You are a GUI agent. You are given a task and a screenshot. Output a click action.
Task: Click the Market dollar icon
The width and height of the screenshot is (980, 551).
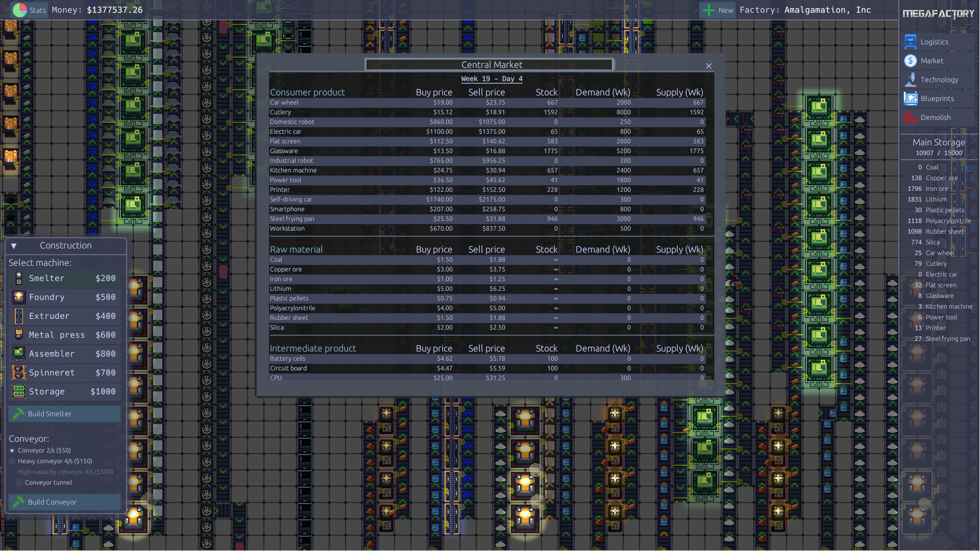coord(911,61)
